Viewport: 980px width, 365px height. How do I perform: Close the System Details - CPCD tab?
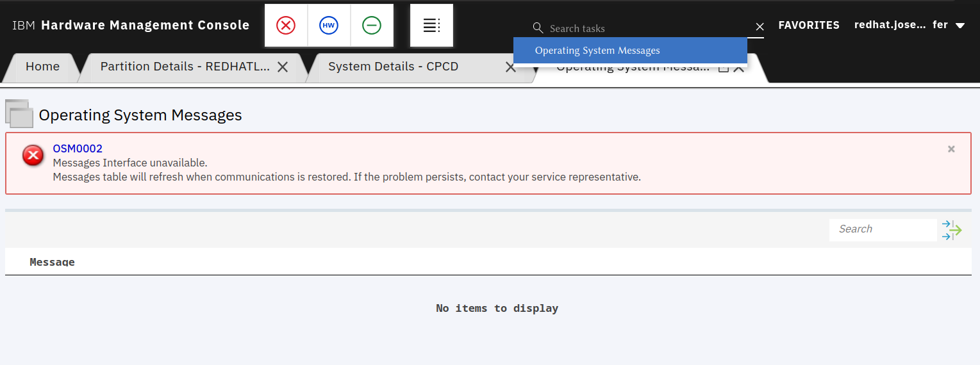pos(510,67)
